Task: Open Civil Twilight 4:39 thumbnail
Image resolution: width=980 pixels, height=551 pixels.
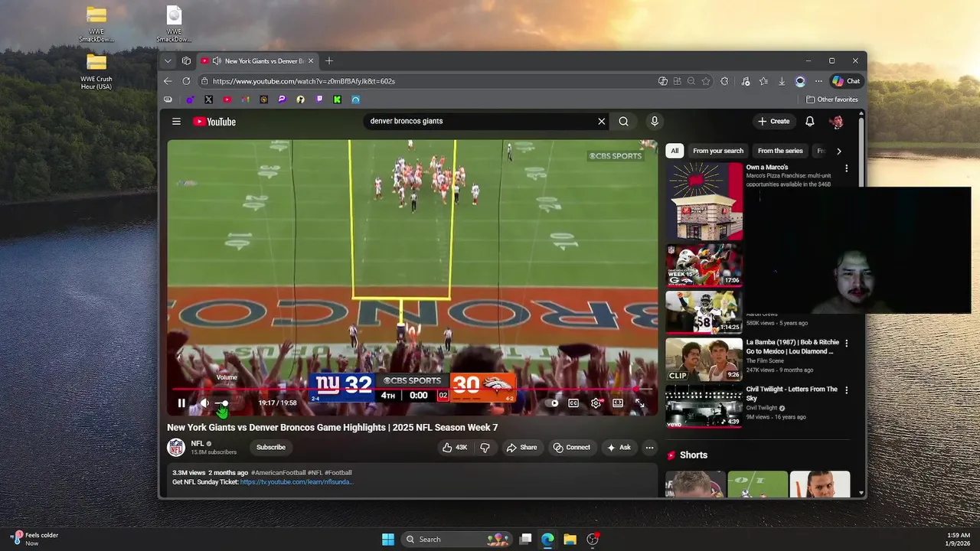Action: [704, 405]
